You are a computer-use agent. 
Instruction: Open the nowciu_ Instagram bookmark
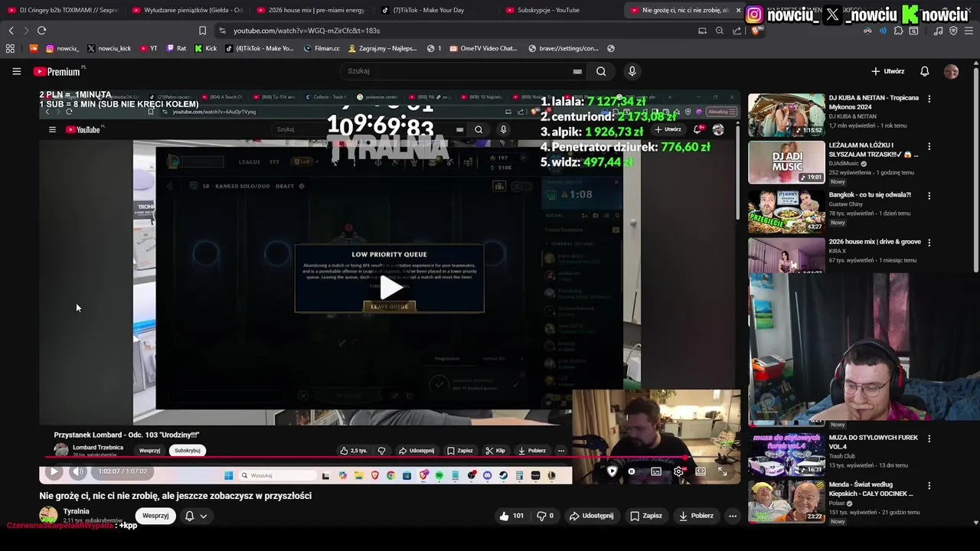tap(62, 48)
